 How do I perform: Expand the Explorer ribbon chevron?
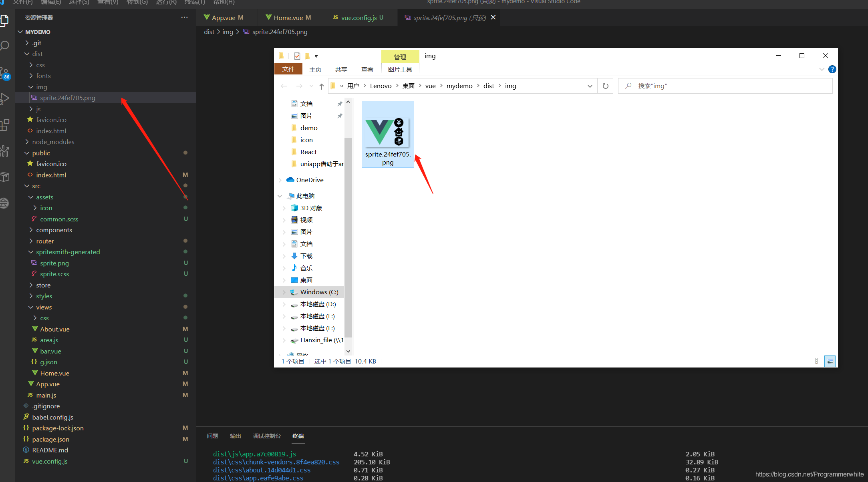822,69
